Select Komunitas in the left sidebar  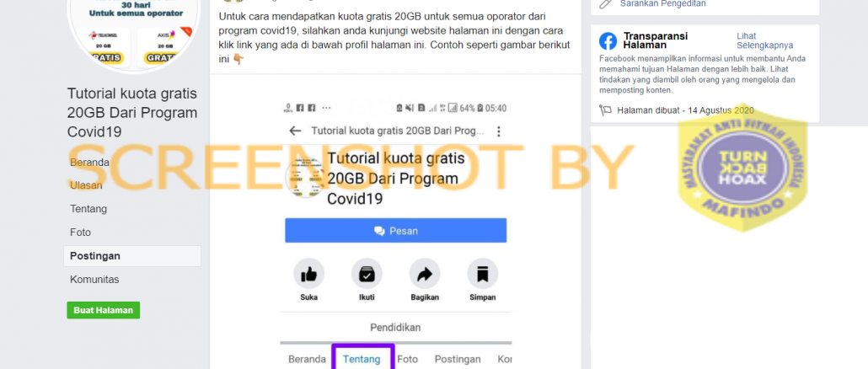click(x=94, y=280)
